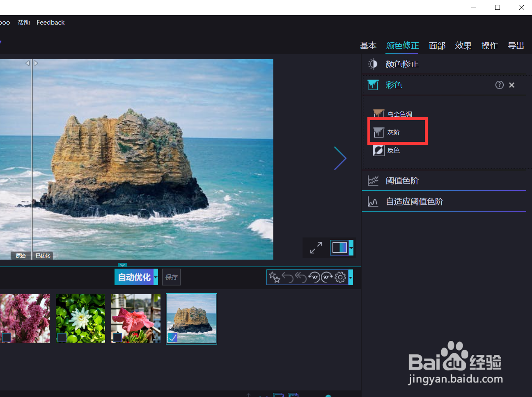
Task: Click the 自适应阈值色阶 panel icon
Action: click(x=373, y=201)
